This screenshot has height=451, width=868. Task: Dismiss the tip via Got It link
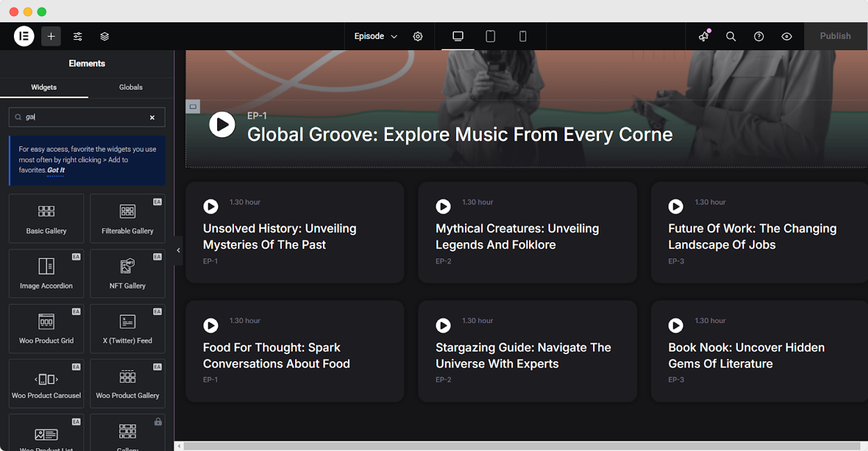(56, 171)
